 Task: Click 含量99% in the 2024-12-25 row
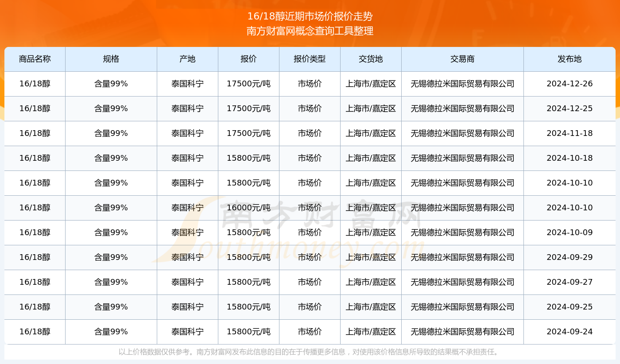pyautogui.click(x=111, y=108)
